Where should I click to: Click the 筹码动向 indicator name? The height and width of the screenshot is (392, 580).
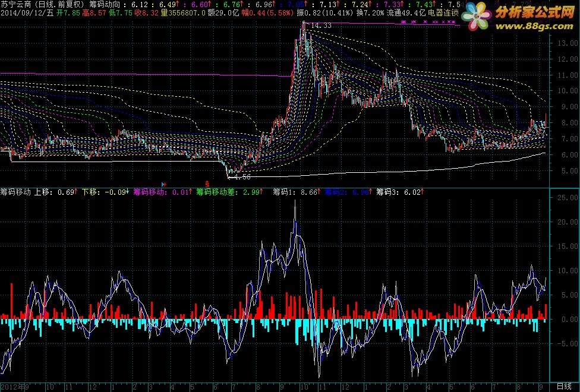[105, 5]
